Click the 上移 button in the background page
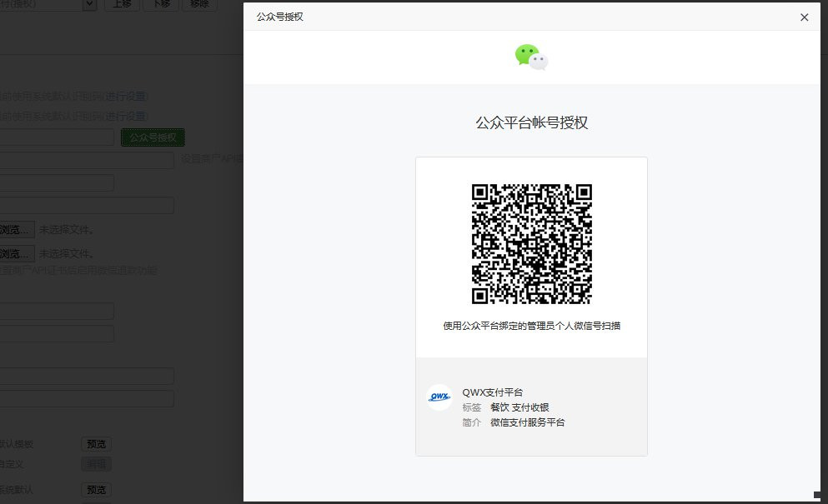The image size is (828, 504). click(122, 5)
